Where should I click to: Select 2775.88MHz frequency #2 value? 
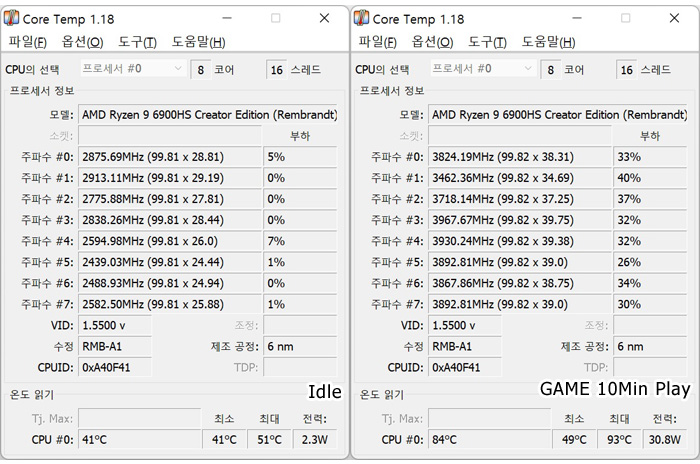tap(170, 199)
